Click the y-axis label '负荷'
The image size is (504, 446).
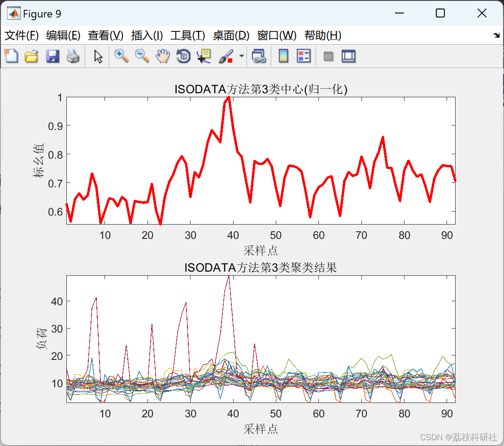[41, 339]
